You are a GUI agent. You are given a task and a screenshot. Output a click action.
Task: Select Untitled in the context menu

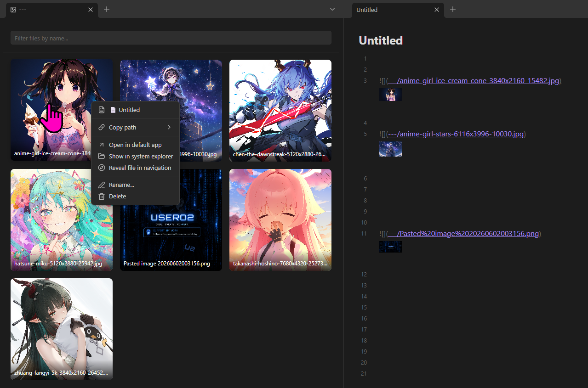135,110
